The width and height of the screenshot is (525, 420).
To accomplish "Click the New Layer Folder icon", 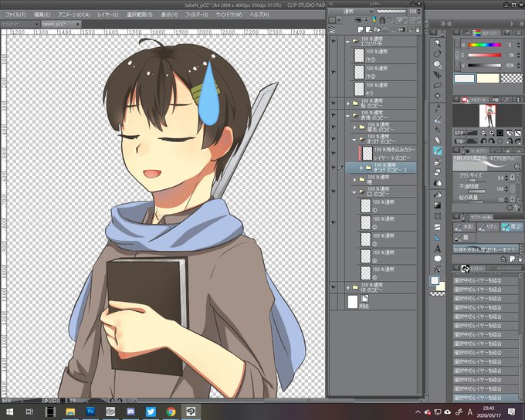I will 376,30.
